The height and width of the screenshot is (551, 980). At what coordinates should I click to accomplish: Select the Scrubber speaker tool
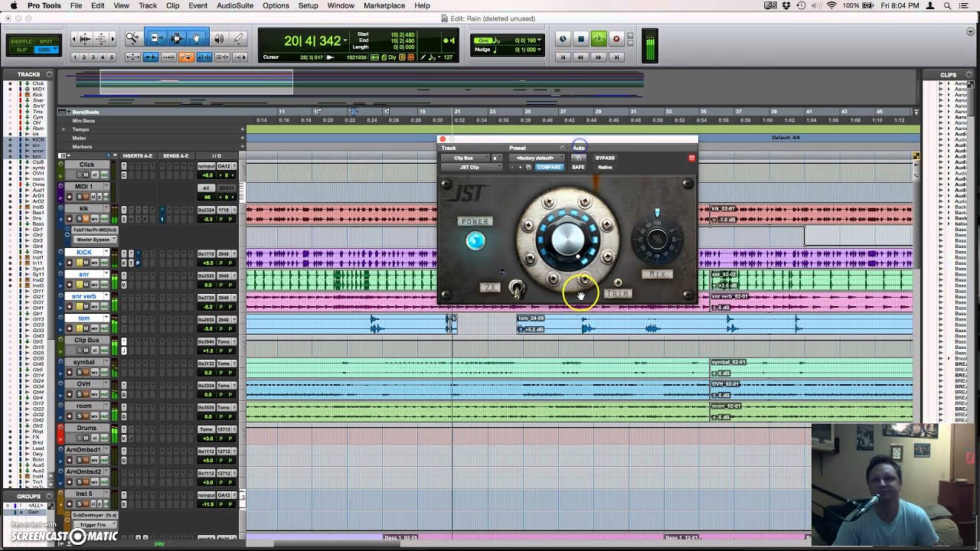[x=219, y=38]
